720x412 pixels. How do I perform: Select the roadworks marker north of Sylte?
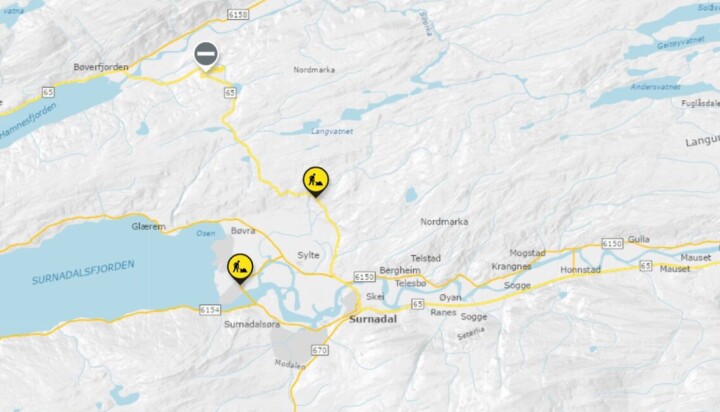click(x=316, y=181)
